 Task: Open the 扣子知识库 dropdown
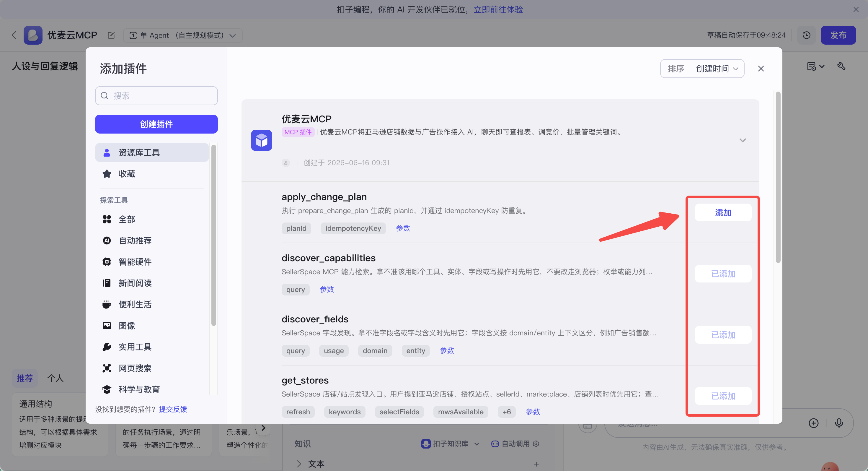tap(450, 444)
